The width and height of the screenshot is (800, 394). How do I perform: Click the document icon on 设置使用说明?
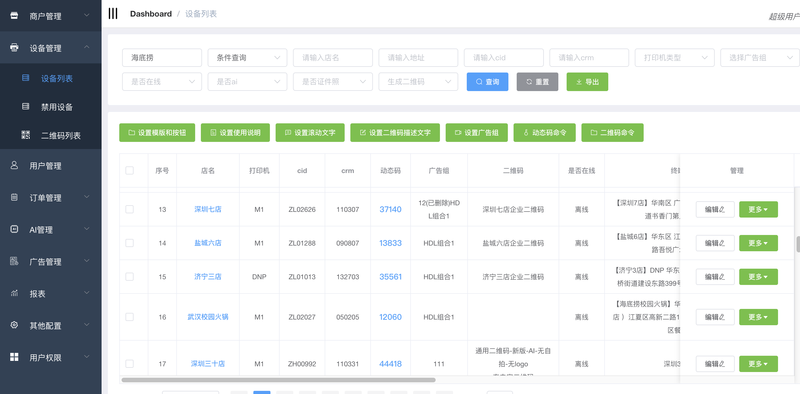click(213, 133)
